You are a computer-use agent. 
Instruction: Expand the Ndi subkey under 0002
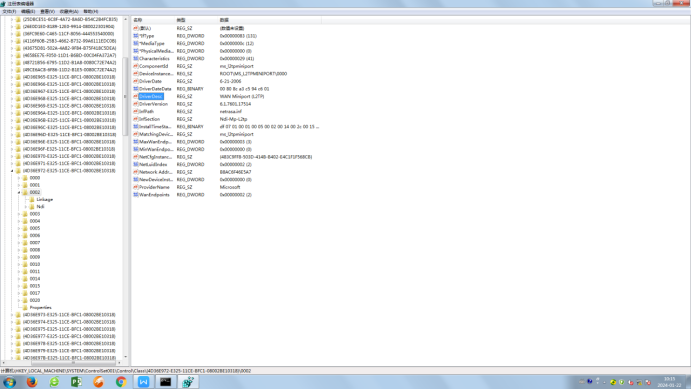tap(26, 207)
